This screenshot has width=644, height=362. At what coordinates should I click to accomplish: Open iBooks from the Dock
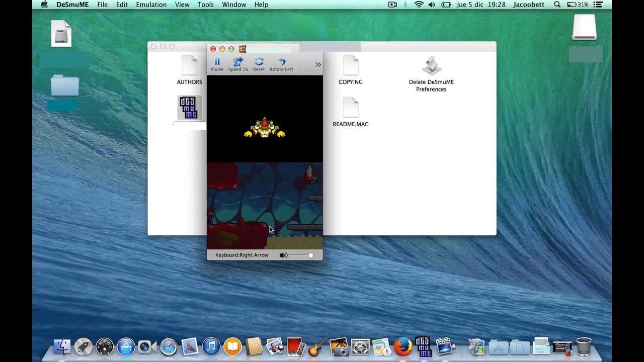point(232,347)
